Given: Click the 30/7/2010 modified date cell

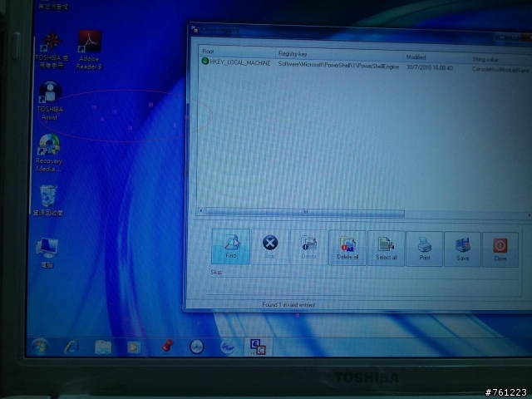Looking at the screenshot, I should click(429, 68).
